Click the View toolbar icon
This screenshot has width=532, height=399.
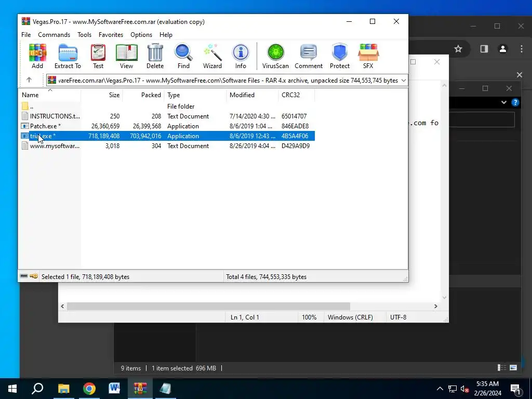(x=126, y=56)
